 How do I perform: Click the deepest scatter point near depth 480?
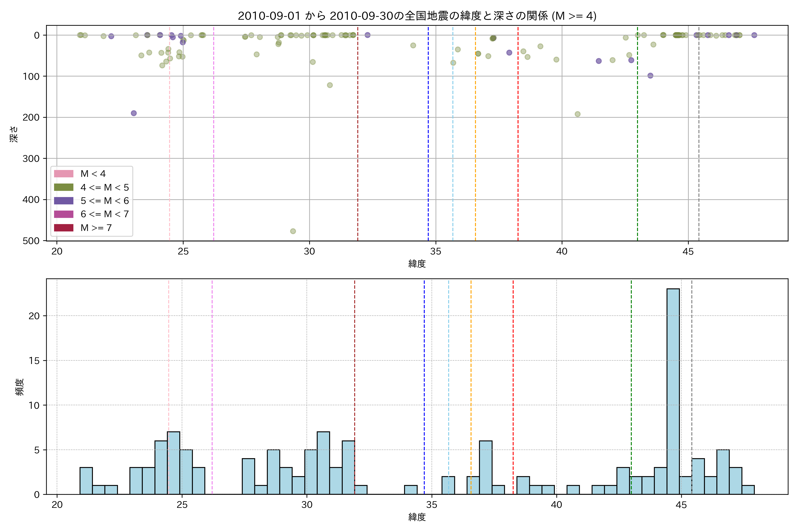[x=293, y=231]
